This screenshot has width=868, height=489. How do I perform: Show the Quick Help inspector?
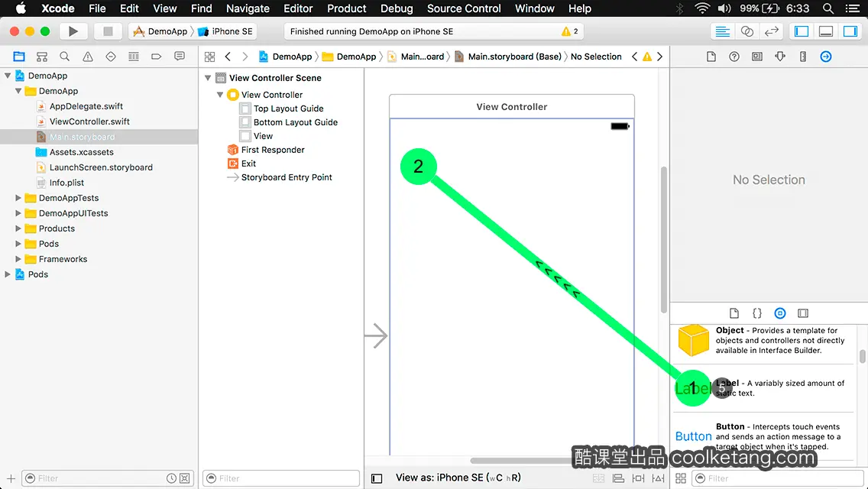pos(734,57)
